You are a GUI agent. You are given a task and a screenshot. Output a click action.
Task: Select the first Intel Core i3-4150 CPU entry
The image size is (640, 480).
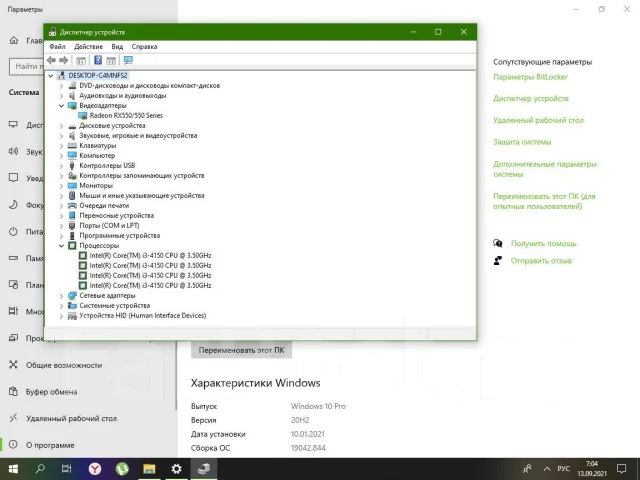pos(150,256)
